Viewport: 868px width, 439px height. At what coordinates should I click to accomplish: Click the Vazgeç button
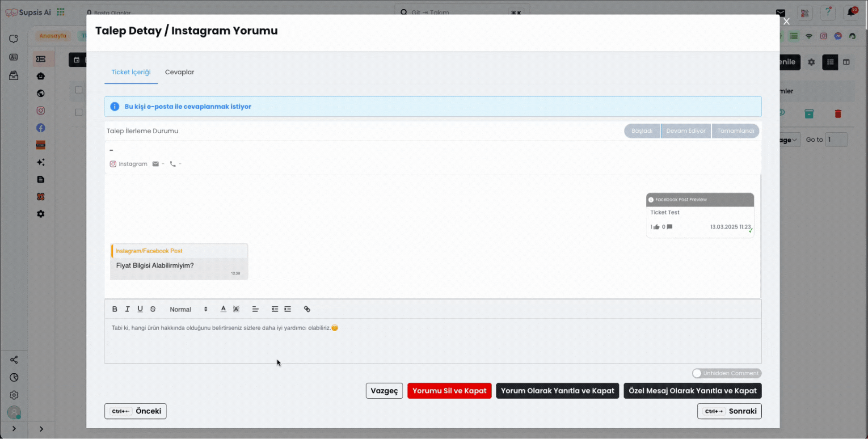tap(384, 391)
